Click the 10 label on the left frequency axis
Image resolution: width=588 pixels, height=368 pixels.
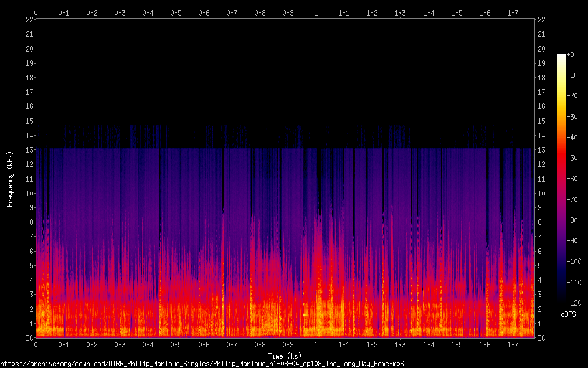(29, 194)
